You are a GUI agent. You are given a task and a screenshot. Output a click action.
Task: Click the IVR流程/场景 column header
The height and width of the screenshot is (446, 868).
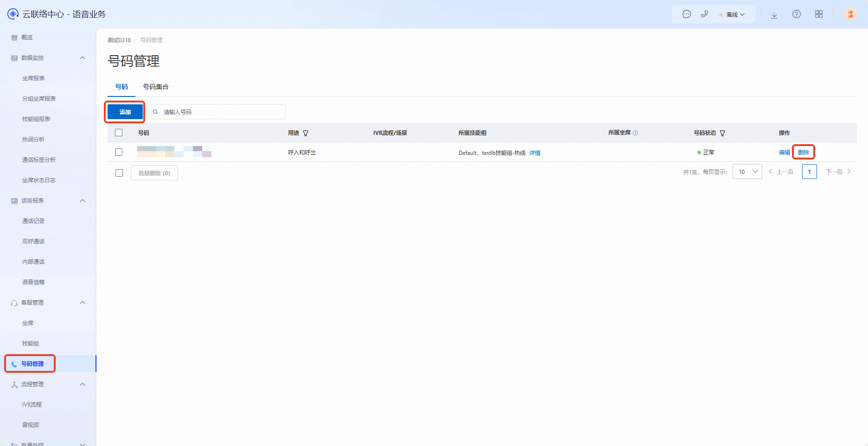tap(390, 133)
